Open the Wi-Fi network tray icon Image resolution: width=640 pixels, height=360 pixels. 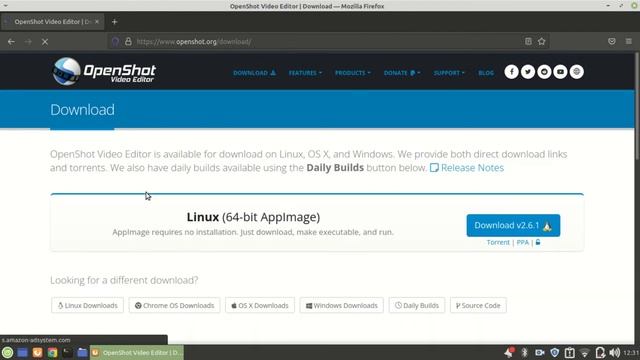pyautogui.click(x=585, y=353)
